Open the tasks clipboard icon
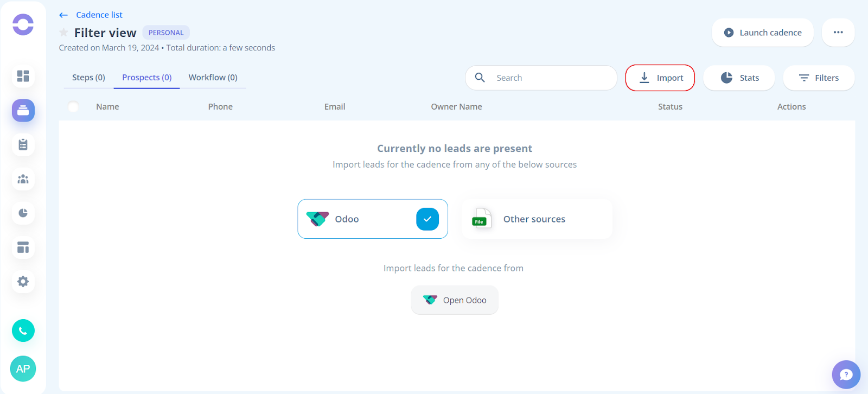Image resolution: width=868 pixels, height=394 pixels. [23, 145]
